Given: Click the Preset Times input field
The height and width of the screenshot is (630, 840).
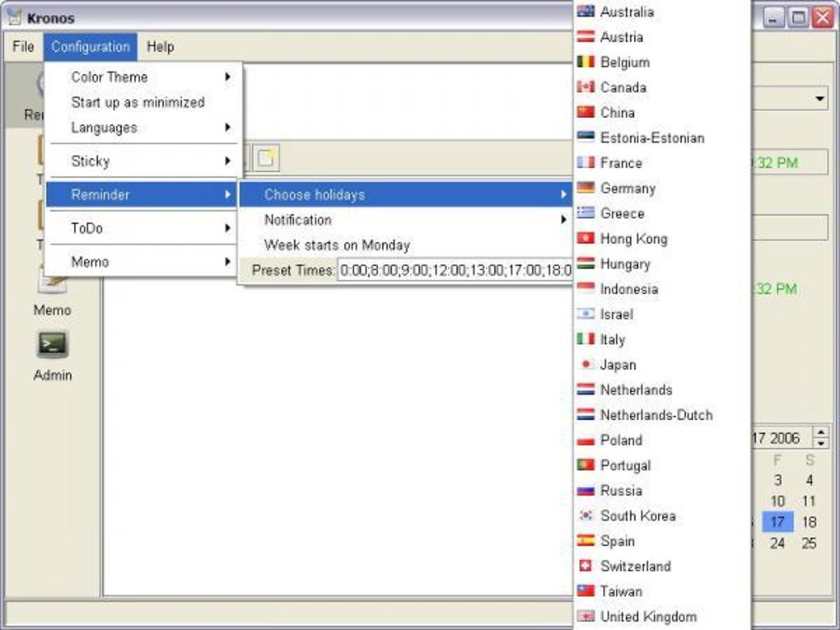Looking at the screenshot, I should 455,271.
